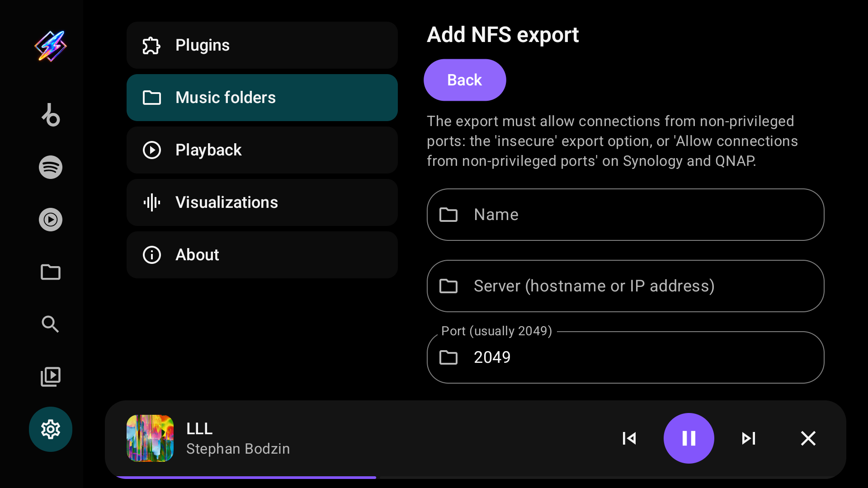Image resolution: width=868 pixels, height=488 pixels.
Task: Close the mini player
Action: [x=808, y=438]
